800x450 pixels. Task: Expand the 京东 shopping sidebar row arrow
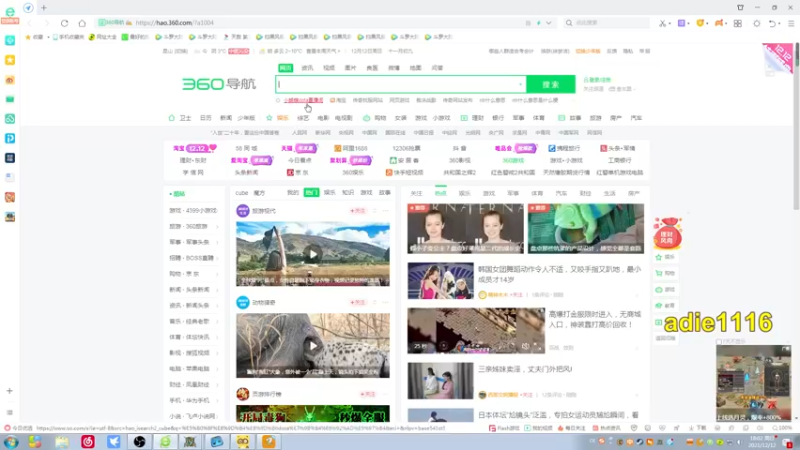pos(217,274)
